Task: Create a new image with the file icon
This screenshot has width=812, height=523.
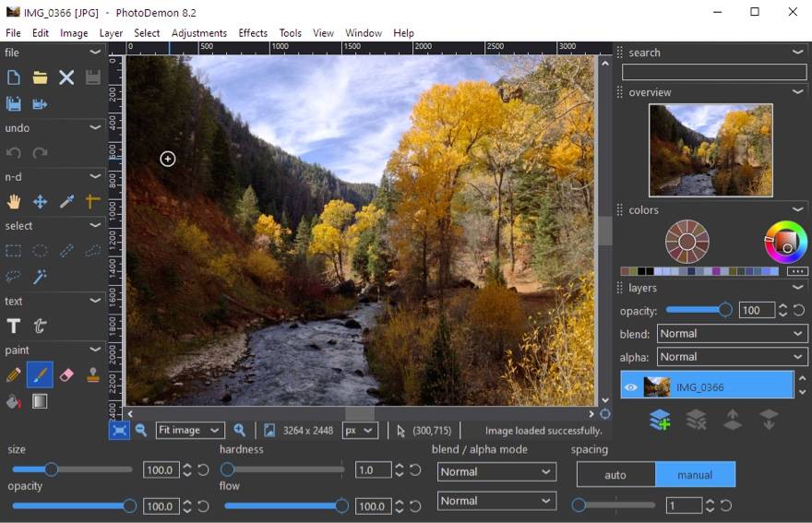Action: coord(14,77)
